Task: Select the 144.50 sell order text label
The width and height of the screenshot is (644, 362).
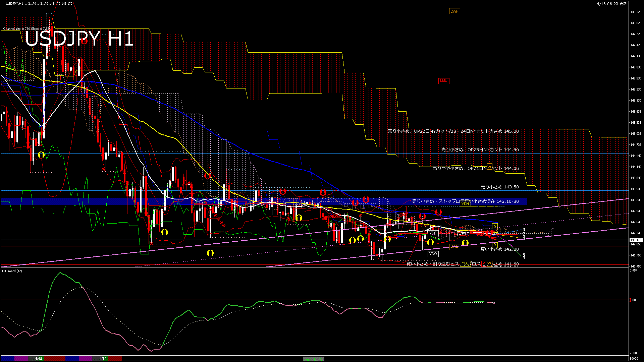Action: point(480,150)
